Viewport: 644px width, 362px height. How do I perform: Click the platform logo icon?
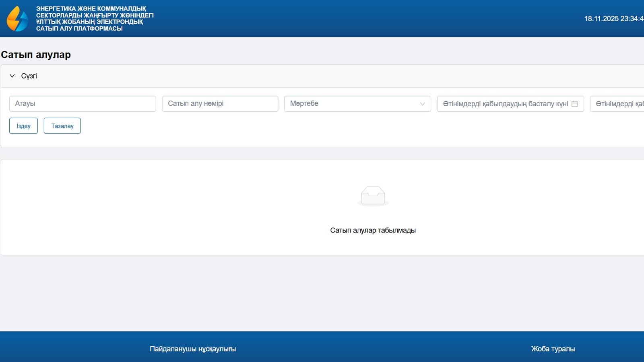click(17, 19)
